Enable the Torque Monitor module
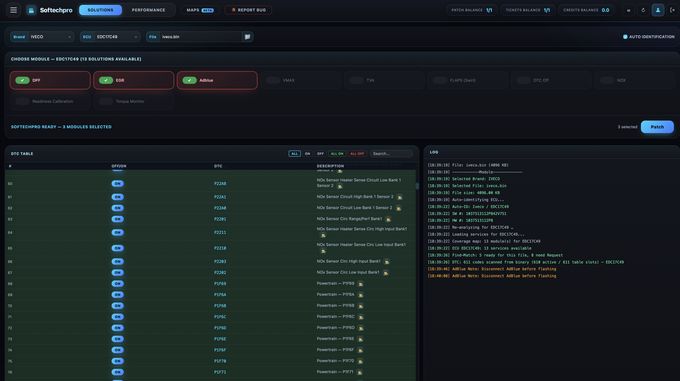This screenshot has height=381, width=680. (x=106, y=101)
